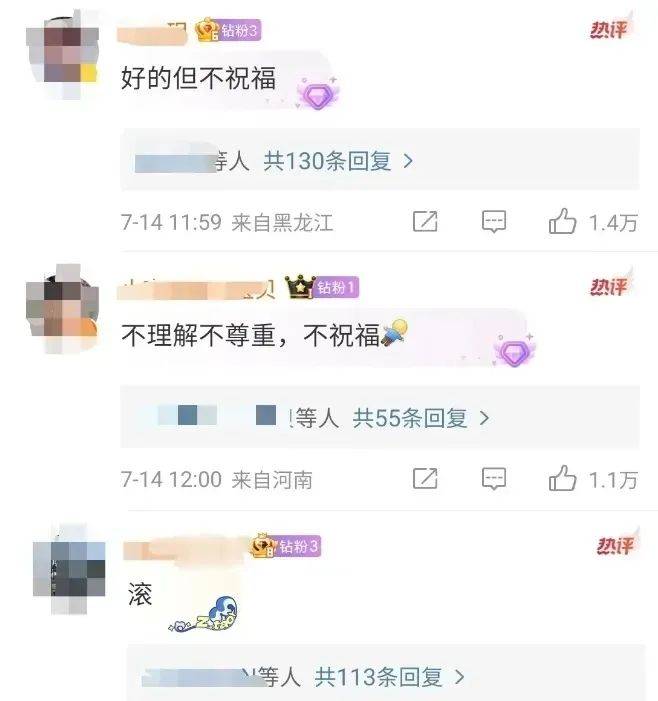Share the comment 好的但不祝福
This screenshot has height=701, width=658.
425,221
